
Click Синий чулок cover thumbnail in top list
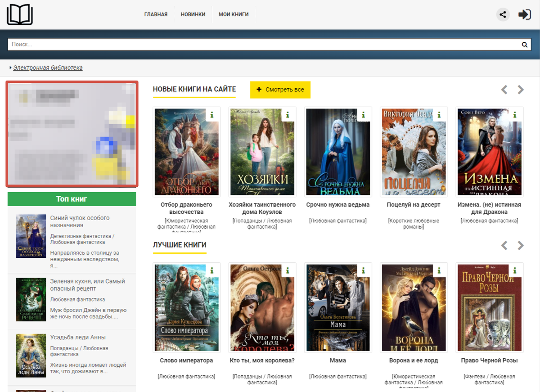click(31, 236)
